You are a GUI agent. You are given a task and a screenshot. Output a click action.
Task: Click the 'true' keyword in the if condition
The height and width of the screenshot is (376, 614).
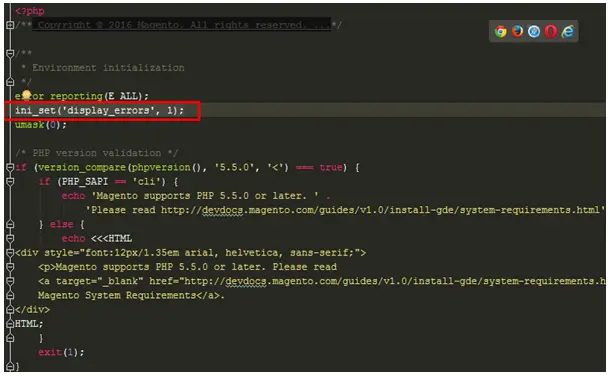click(x=331, y=167)
